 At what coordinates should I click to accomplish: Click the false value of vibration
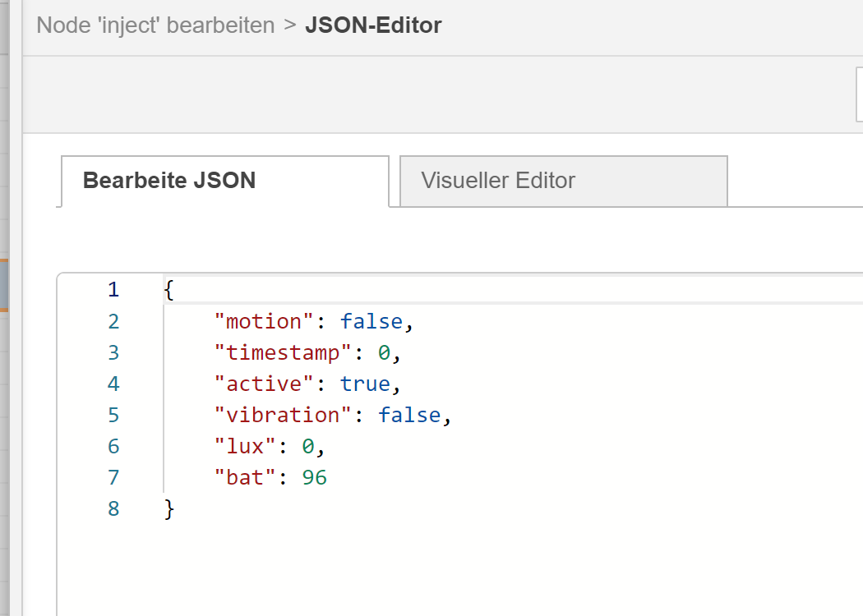coord(409,416)
